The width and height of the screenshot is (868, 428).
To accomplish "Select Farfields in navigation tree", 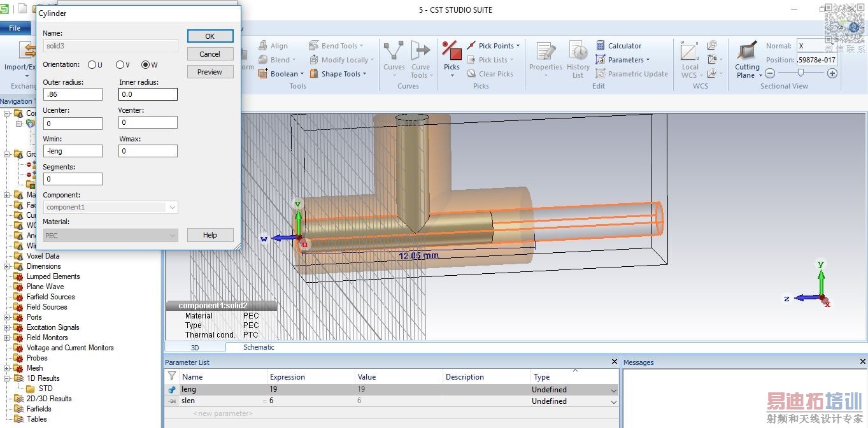I will point(39,409).
